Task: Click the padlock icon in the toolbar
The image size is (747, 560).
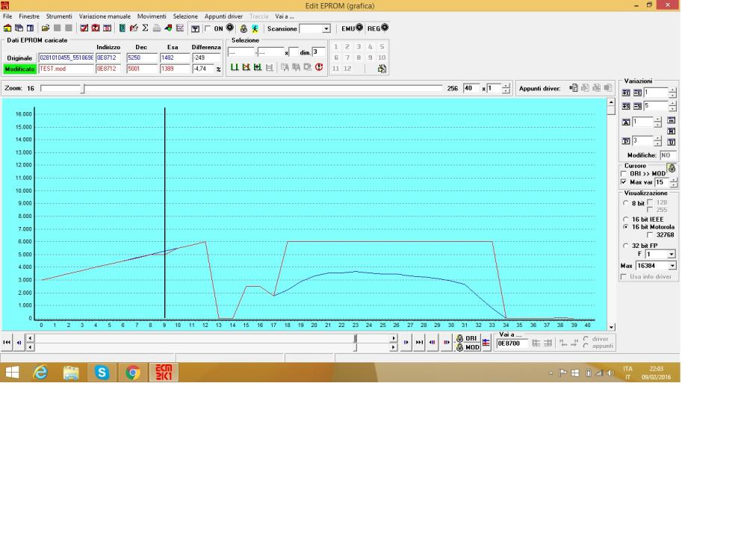Action: pyautogui.click(x=243, y=28)
